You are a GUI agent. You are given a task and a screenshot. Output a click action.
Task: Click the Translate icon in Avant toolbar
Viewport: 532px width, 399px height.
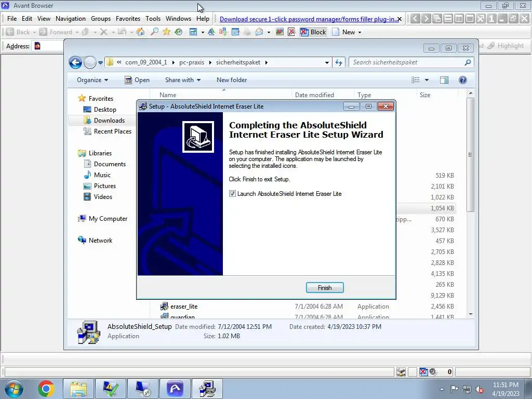[223, 32]
